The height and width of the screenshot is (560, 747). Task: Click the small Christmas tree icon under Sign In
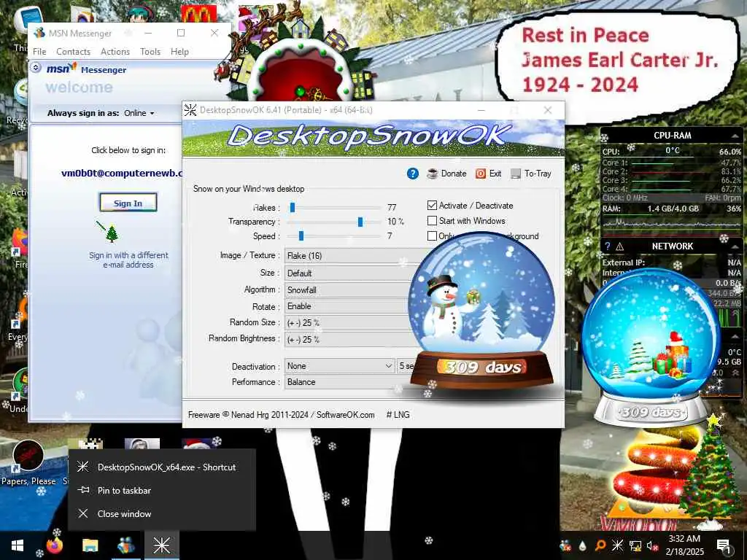[x=112, y=234]
